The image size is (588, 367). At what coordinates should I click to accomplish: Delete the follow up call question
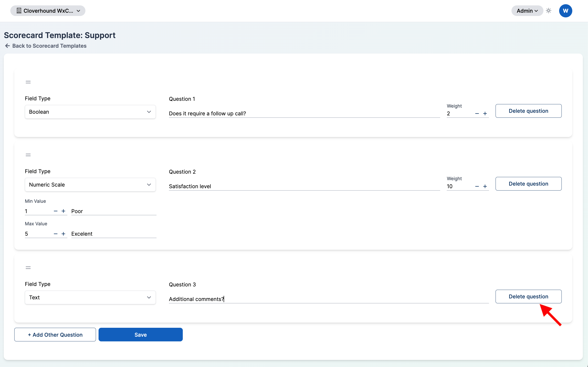coord(528,111)
